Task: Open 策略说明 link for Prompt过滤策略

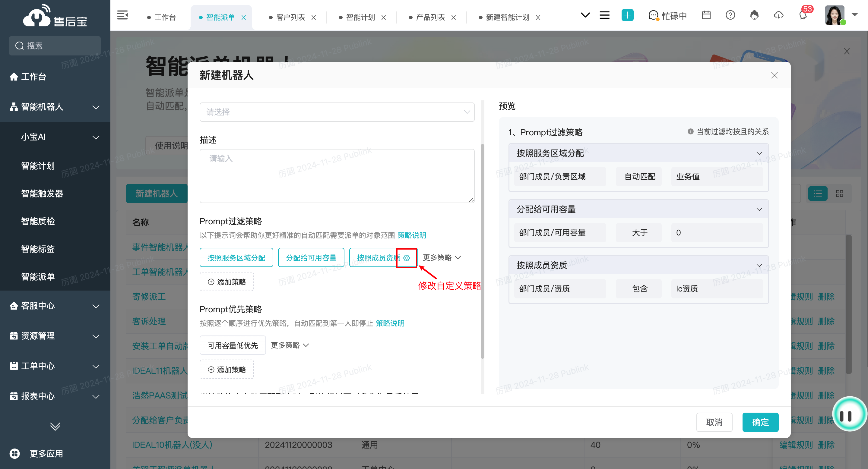Action: (412, 235)
